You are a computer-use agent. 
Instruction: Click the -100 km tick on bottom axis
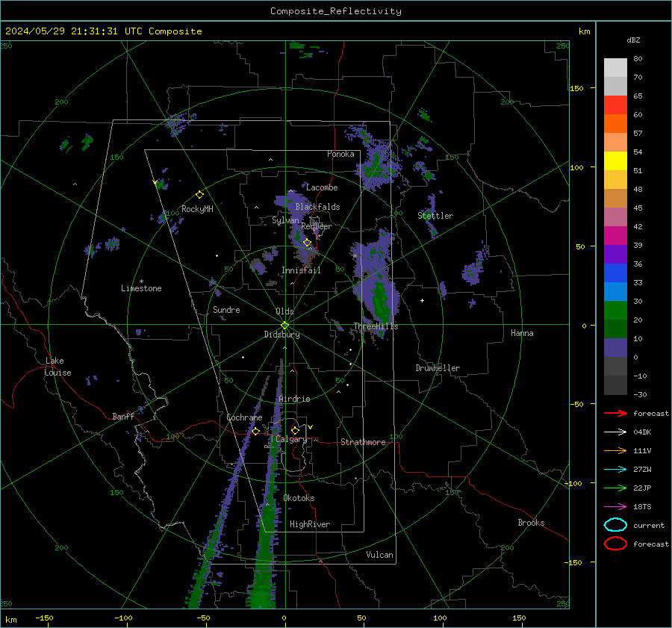[x=123, y=618]
